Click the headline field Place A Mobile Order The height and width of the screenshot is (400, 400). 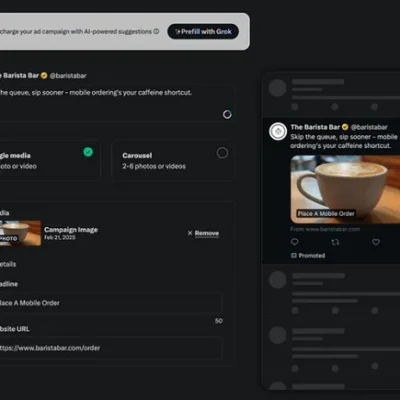(x=111, y=303)
